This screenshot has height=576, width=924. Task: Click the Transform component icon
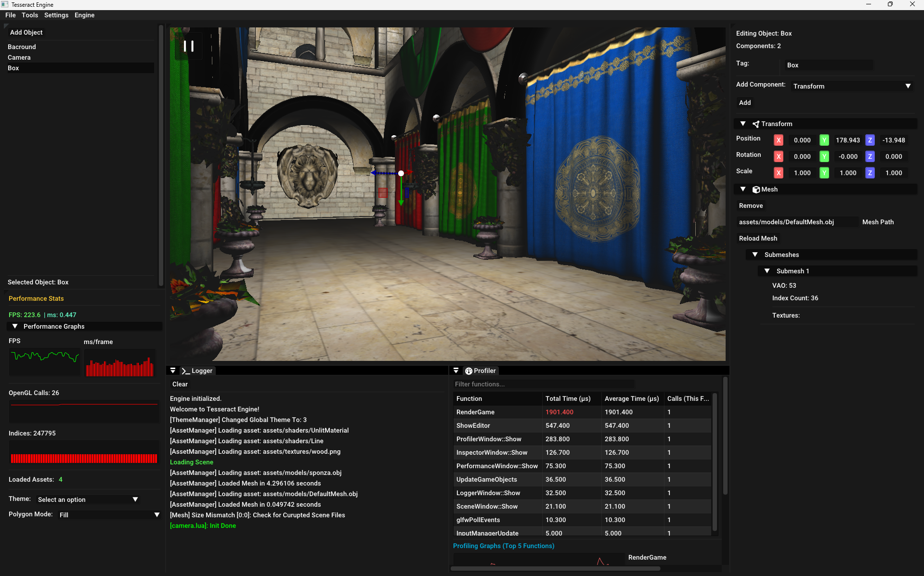756,124
